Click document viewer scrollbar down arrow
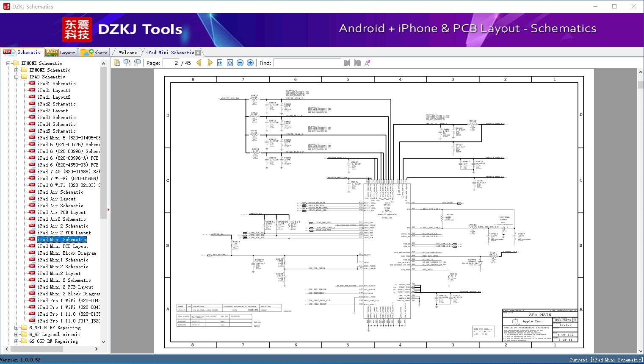The width and height of the screenshot is (644, 364). click(x=640, y=351)
